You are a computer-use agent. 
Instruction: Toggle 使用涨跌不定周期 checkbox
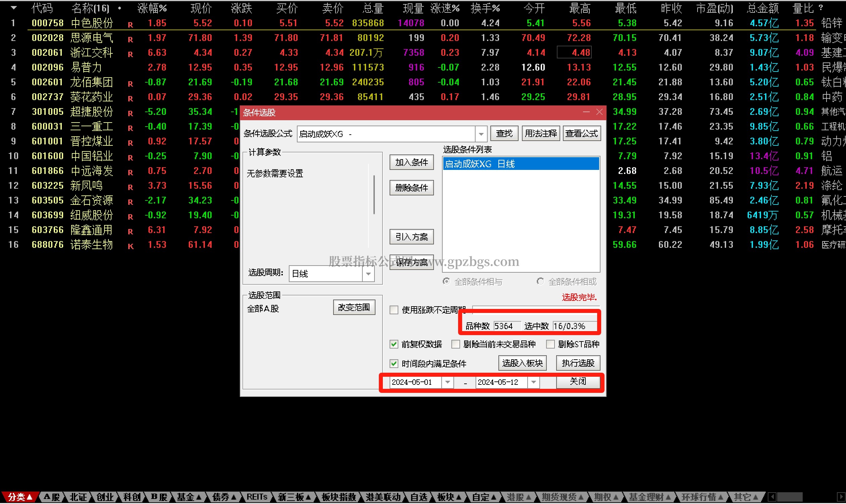[x=394, y=310]
